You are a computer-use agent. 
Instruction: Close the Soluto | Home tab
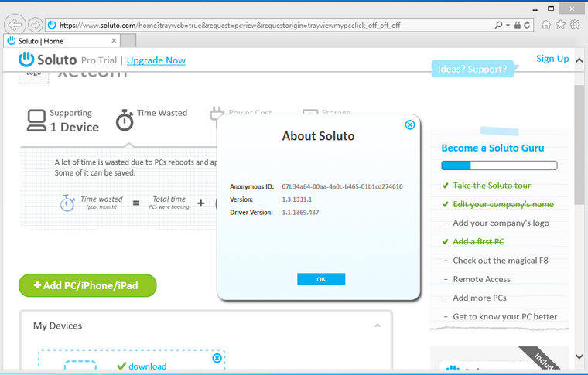point(114,41)
